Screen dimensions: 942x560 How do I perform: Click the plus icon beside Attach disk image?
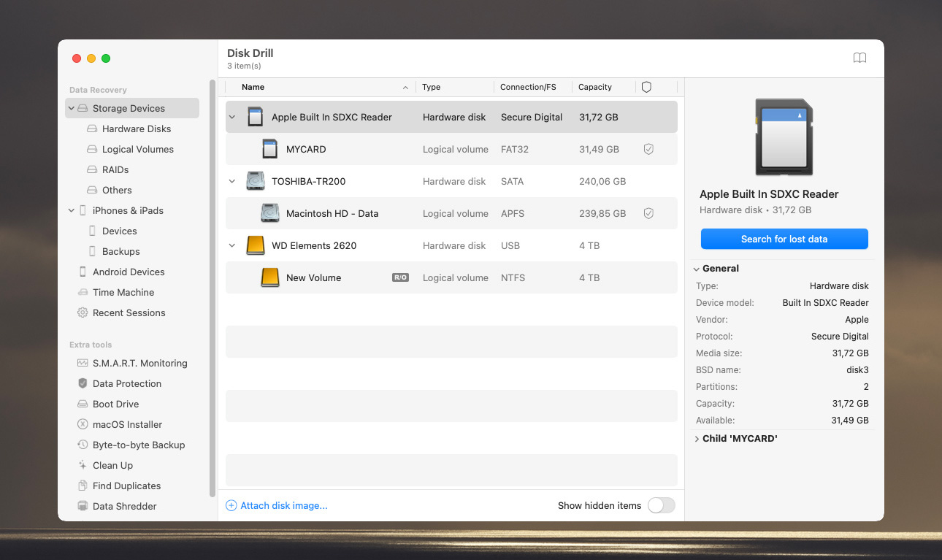pos(231,505)
